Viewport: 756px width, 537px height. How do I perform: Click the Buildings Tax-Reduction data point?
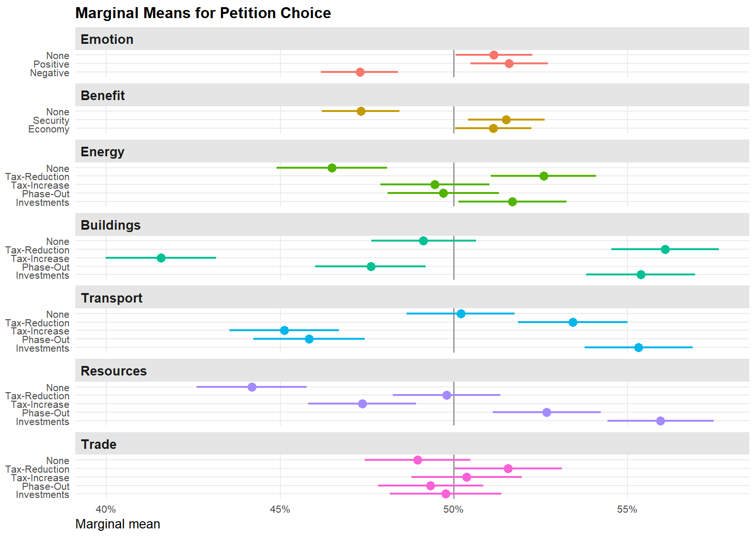pos(665,249)
